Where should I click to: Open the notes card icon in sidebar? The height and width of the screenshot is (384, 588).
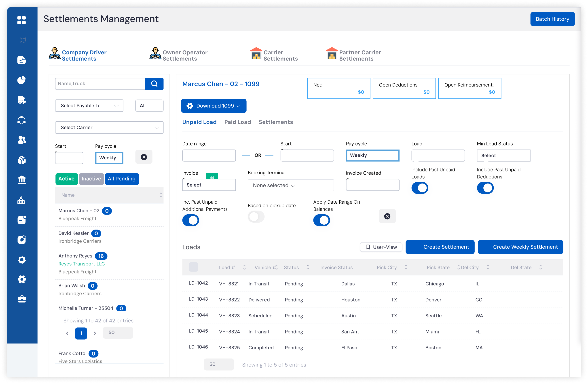[x=21, y=220]
